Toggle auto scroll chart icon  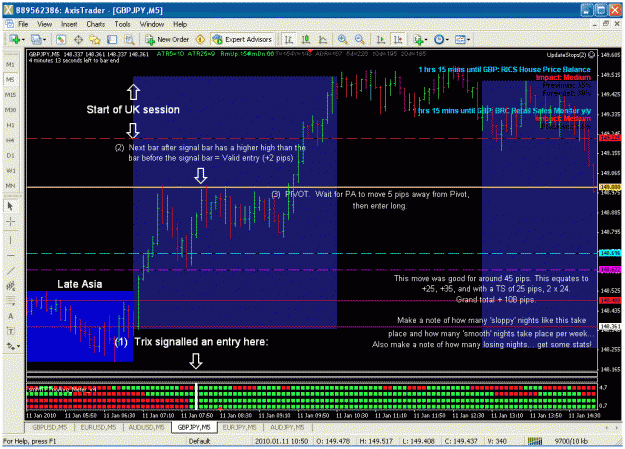click(x=381, y=39)
